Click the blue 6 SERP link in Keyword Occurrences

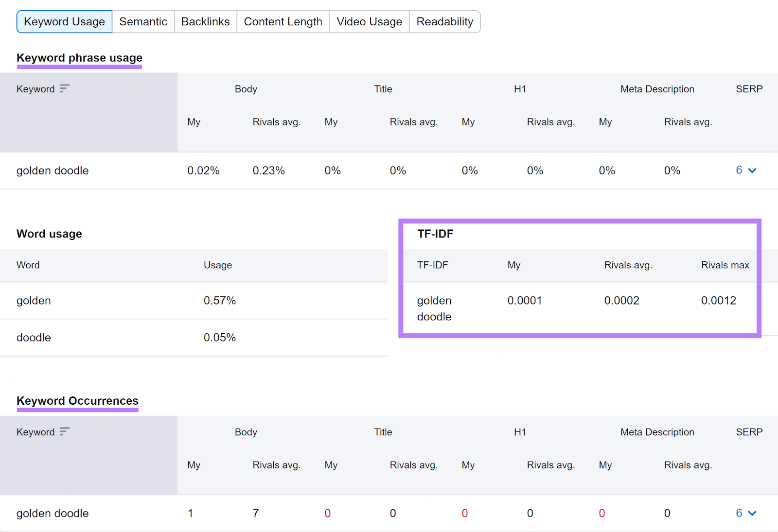coord(739,513)
